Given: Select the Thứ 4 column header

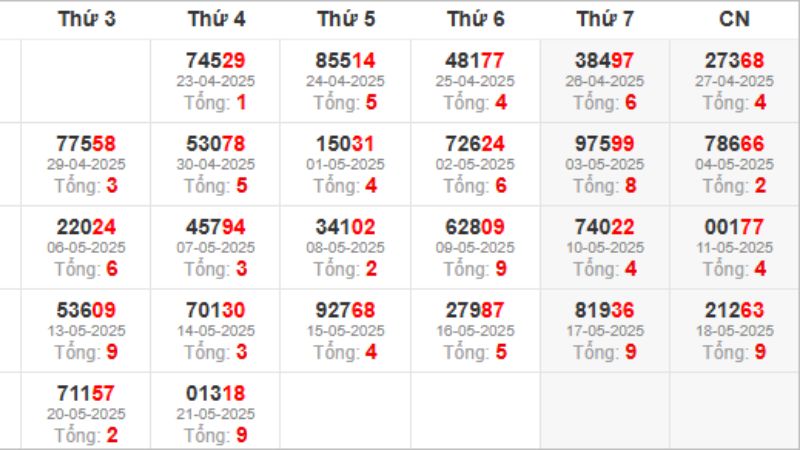Looking at the screenshot, I should (x=216, y=19).
